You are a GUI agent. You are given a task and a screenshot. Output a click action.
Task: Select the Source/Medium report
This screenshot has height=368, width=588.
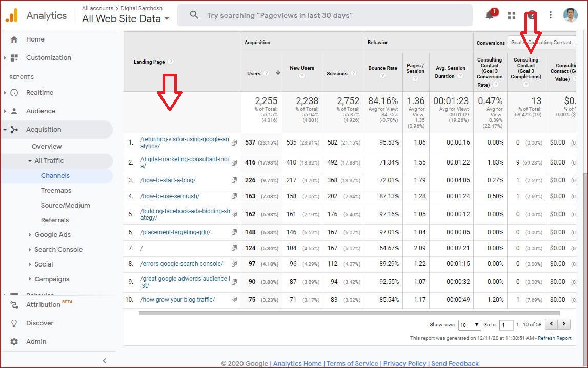(x=65, y=206)
